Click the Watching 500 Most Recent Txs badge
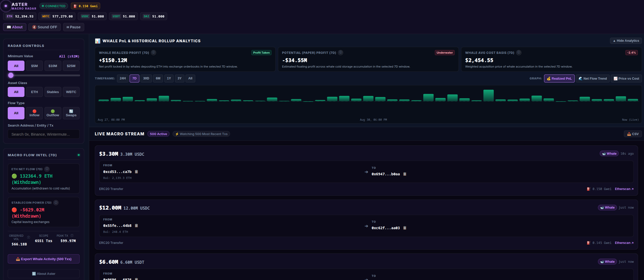Screen dimensions: 644x280 point(201,134)
